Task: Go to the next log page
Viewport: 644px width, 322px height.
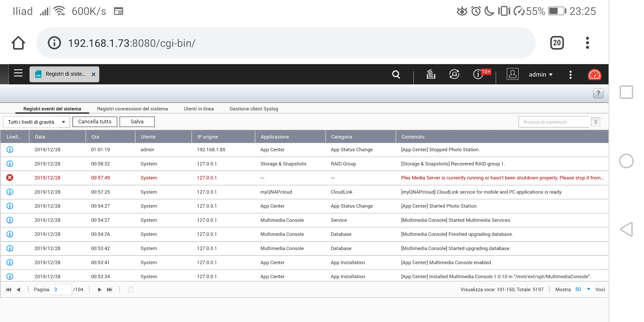Action: pyautogui.click(x=100, y=290)
